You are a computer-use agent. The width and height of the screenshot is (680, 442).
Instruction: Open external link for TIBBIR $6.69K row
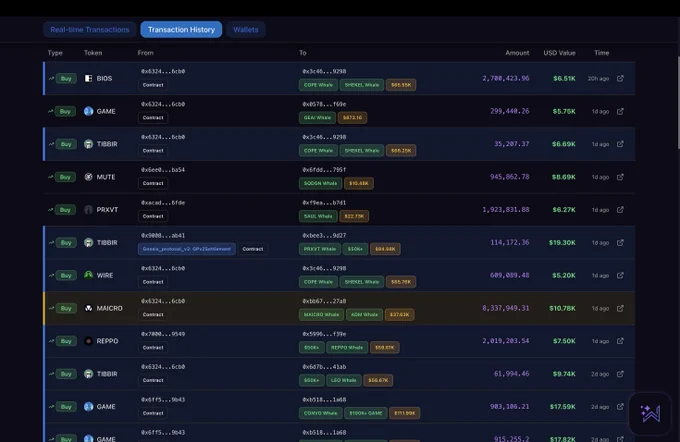620,144
